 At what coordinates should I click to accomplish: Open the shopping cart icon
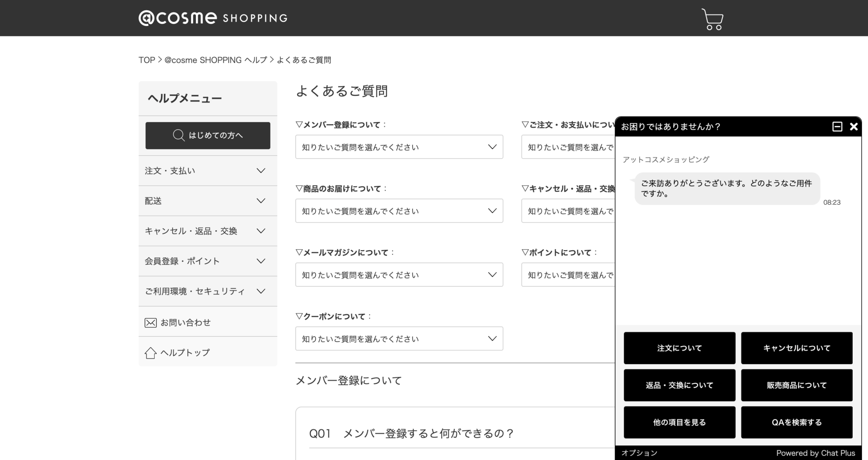tap(712, 20)
